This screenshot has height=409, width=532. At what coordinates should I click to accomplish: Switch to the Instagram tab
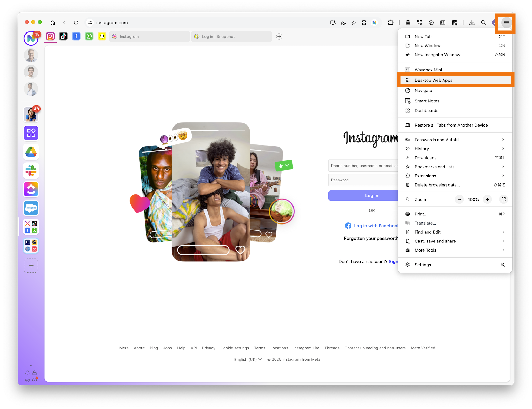click(149, 37)
